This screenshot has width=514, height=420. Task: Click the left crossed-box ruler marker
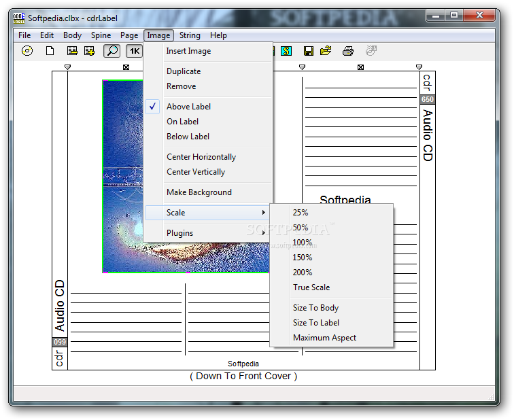[126, 67]
